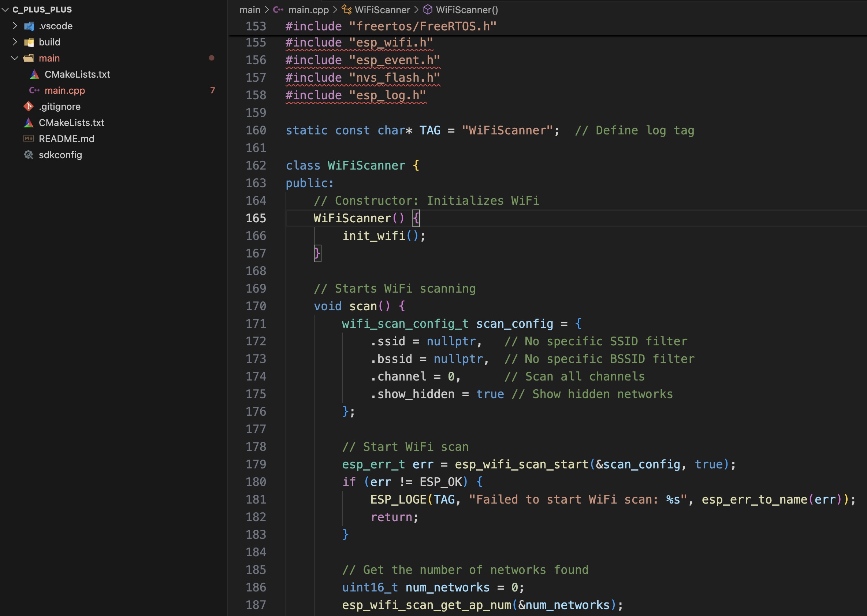Click wifi_scan_config_t type on line 171

[x=405, y=324]
